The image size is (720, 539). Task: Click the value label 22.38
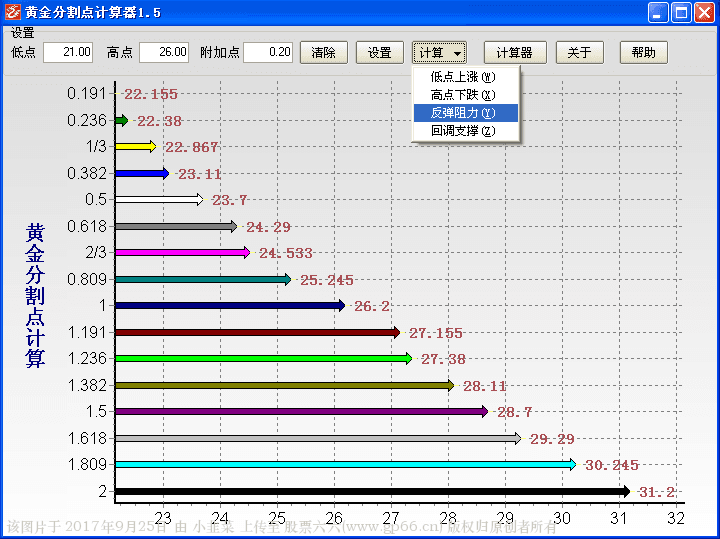159,121
